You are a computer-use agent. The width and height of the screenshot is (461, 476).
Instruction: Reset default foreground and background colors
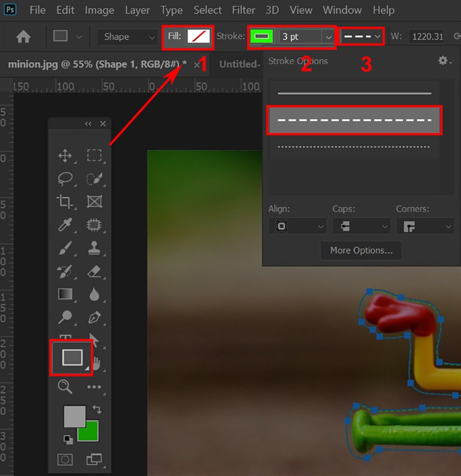(69, 440)
